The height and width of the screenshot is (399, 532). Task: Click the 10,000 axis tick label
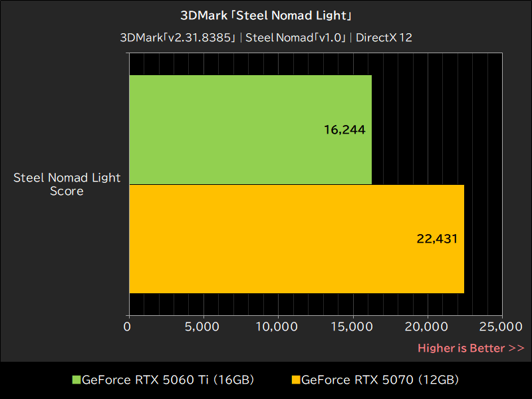tap(277, 327)
